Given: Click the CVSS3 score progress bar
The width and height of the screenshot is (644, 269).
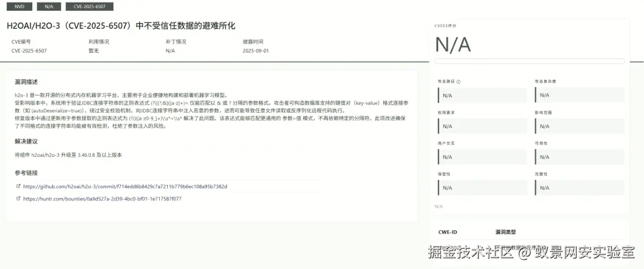Looking at the screenshot, I should point(529,61).
